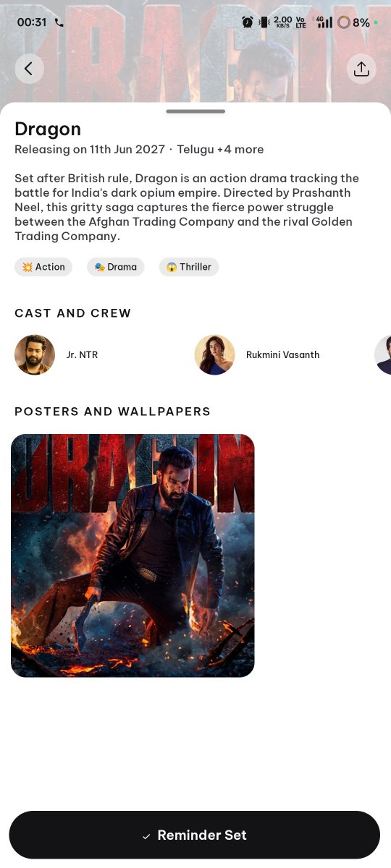Select the Drama genre chip
The image size is (391, 868).
[116, 267]
